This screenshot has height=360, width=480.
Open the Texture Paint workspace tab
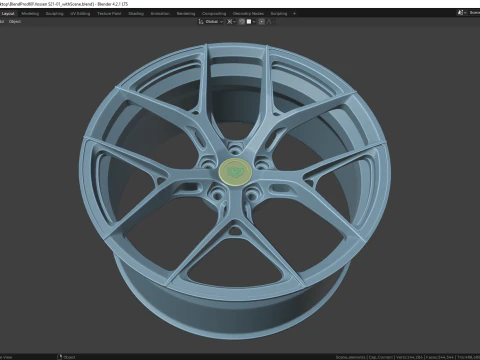click(109, 14)
